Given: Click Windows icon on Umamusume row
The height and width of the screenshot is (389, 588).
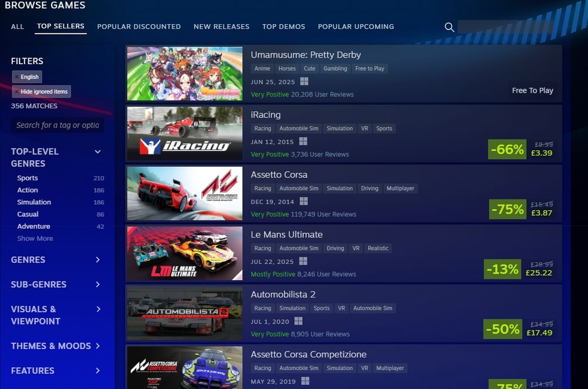Looking at the screenshot, I should [x=304, y=81].
